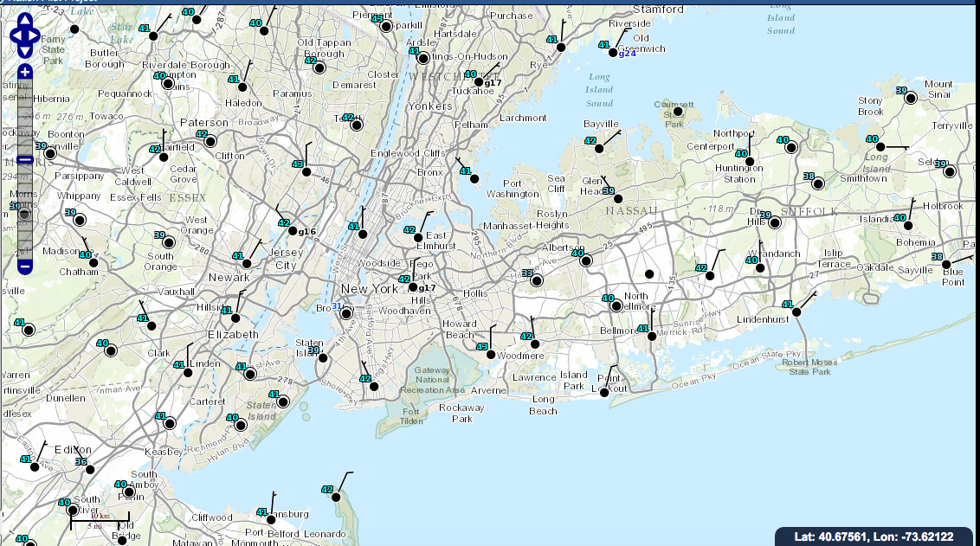Image resolution: width=980 pixels, height=546 pixels.
Task: Open the station reading 40 at Wyandanch
Action: click(x=760, y=268)
